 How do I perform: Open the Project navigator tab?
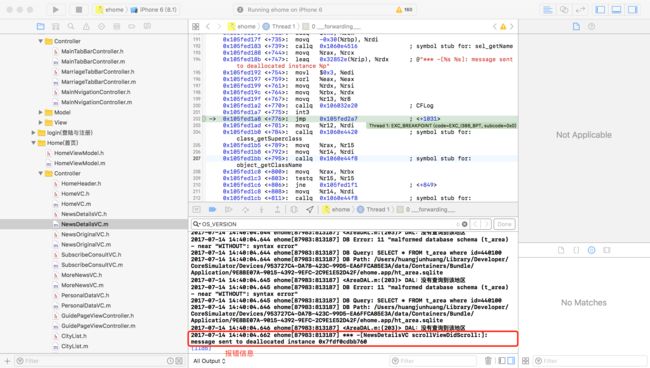tap(41, 27)
